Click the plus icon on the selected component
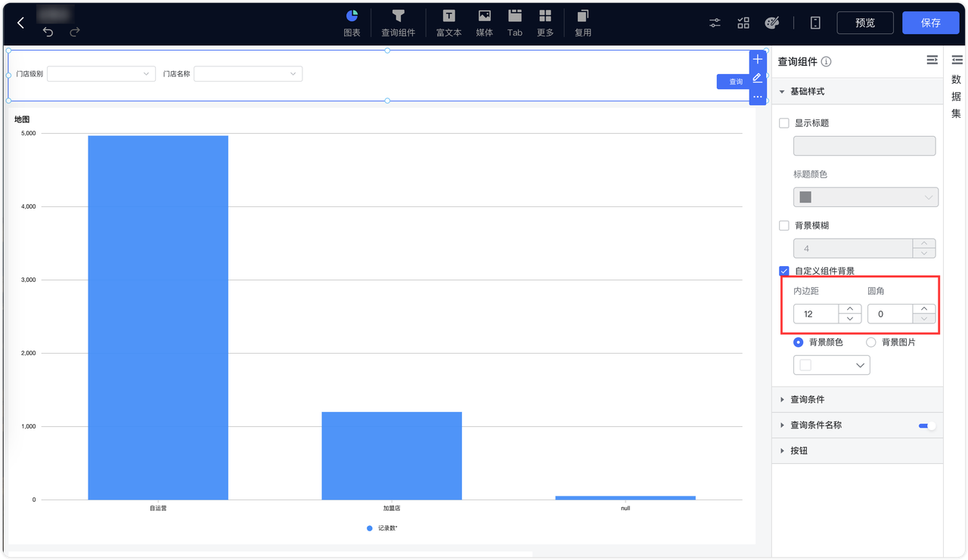968x560 pixels. pos(757,58)
